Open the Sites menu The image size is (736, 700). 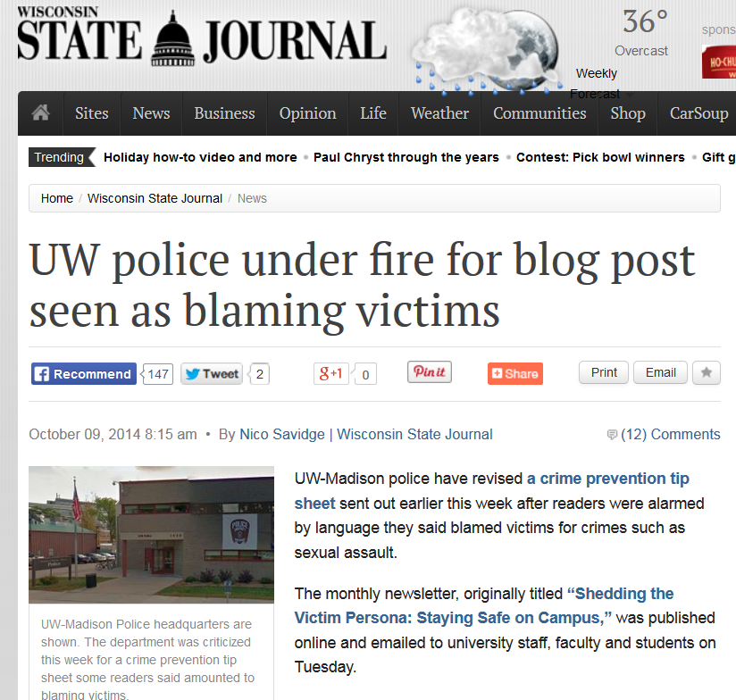(x=91, y=113)
